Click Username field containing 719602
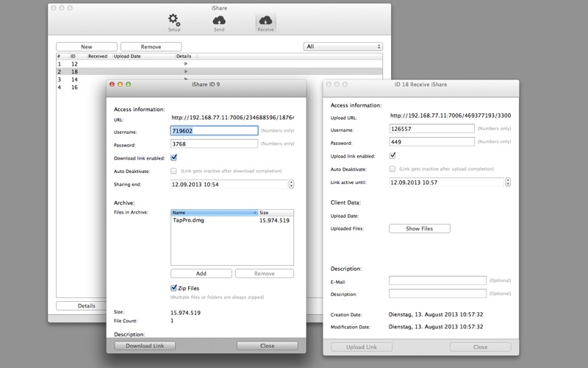The image size is (588, 368). [214, 131]
